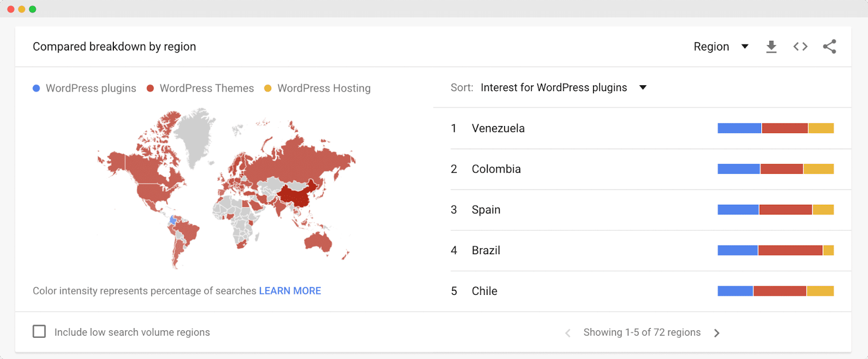
Task: Click the red WordPress Themes legend dot
Action: coord(150,88)
